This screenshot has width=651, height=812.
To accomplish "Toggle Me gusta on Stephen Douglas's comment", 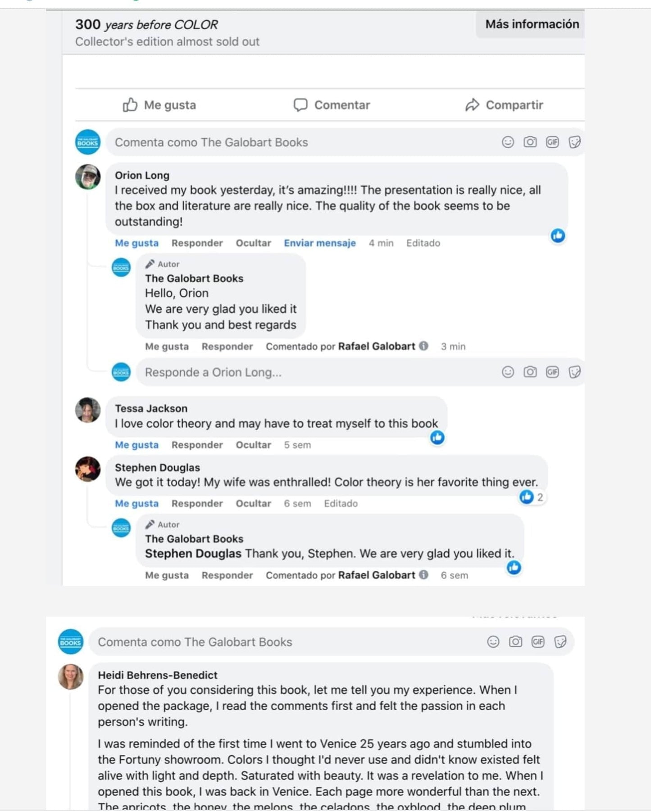I will click(137, 504).
